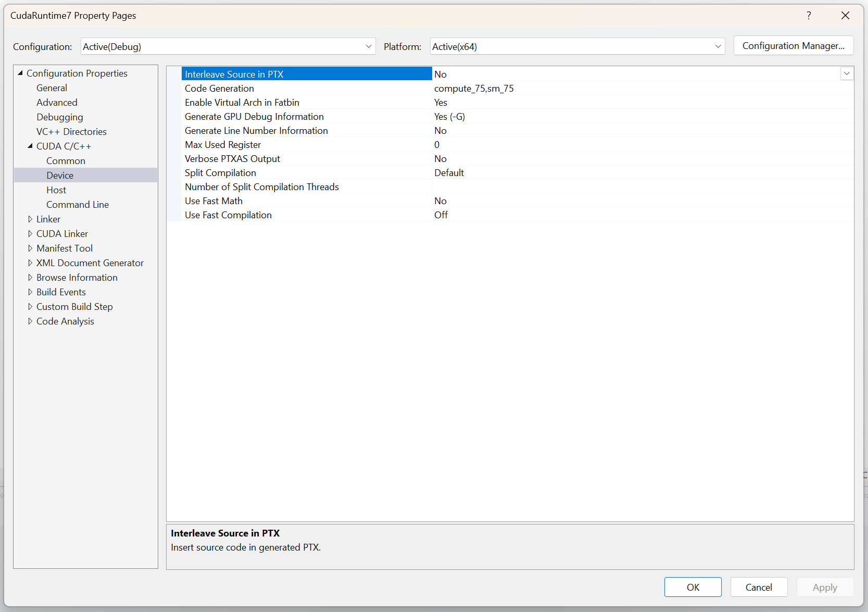Select the Host settings page

(56, 190)
